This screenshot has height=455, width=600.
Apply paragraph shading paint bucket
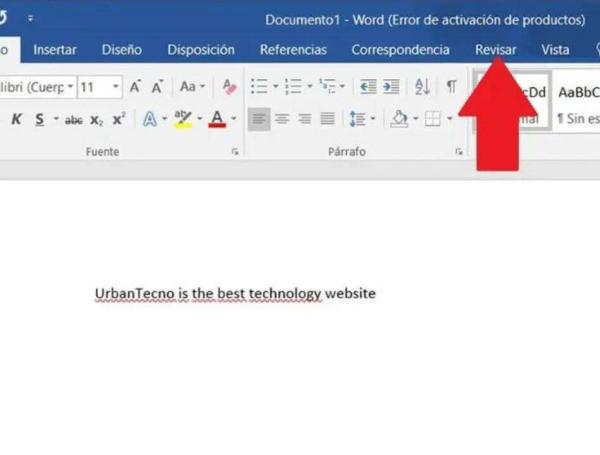tap(399, 119)
